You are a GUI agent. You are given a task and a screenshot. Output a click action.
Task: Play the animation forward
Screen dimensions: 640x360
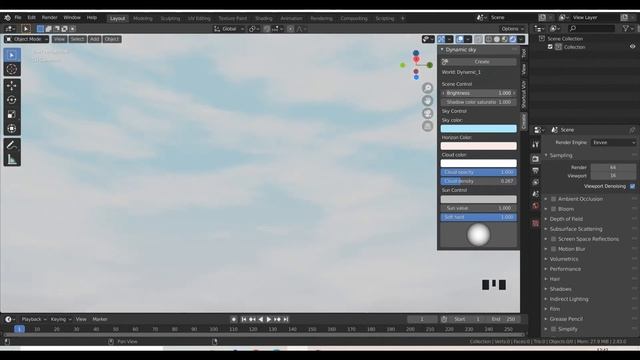tap(269, 319)
